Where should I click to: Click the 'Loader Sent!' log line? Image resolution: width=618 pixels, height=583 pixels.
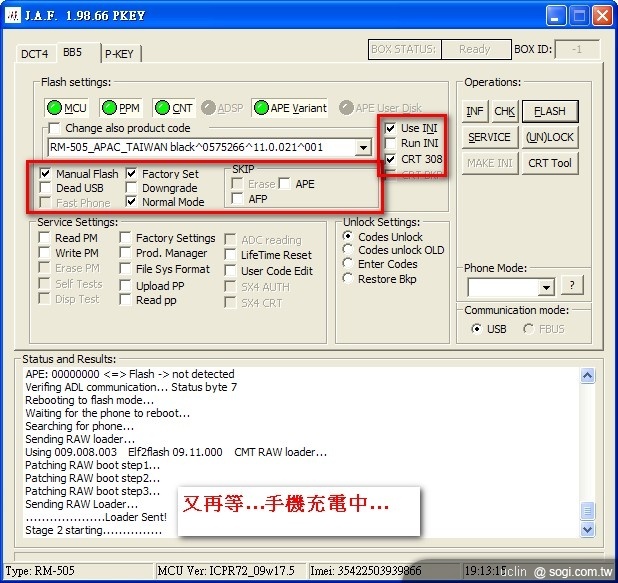point(96,517)
